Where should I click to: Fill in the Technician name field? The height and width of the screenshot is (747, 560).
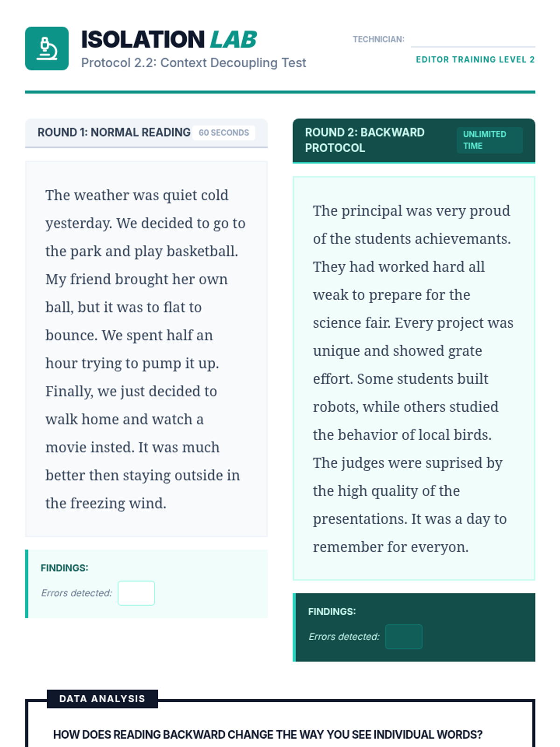click(473, 39)
